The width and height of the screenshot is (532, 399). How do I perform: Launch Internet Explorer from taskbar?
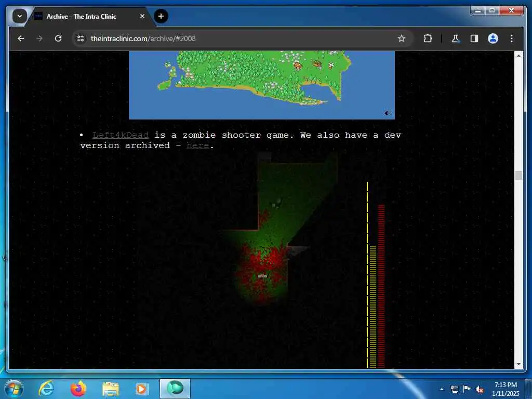tap(46, 389)
